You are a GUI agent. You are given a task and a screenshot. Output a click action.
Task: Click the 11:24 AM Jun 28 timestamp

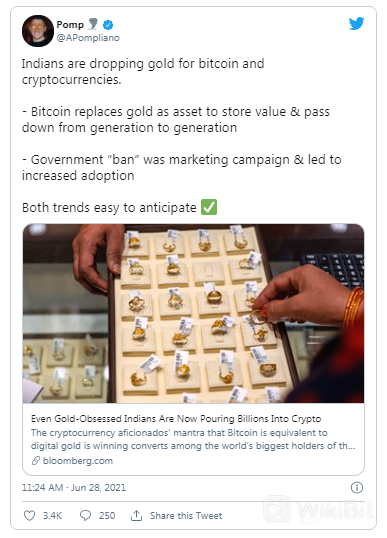coord(74,488)
